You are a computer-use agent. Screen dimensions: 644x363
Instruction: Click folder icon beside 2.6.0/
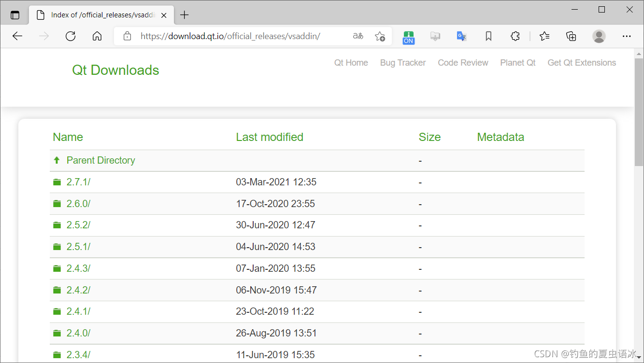click(x=57, y=204)
